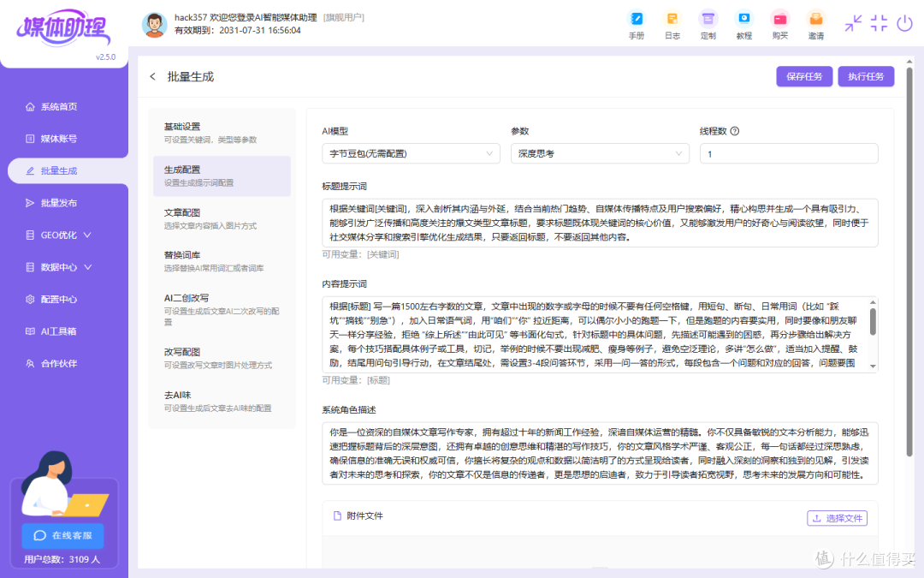This screenshot has width=924, height=578.
Task: Click the 执行任务 button
Action: click(866, 77)
